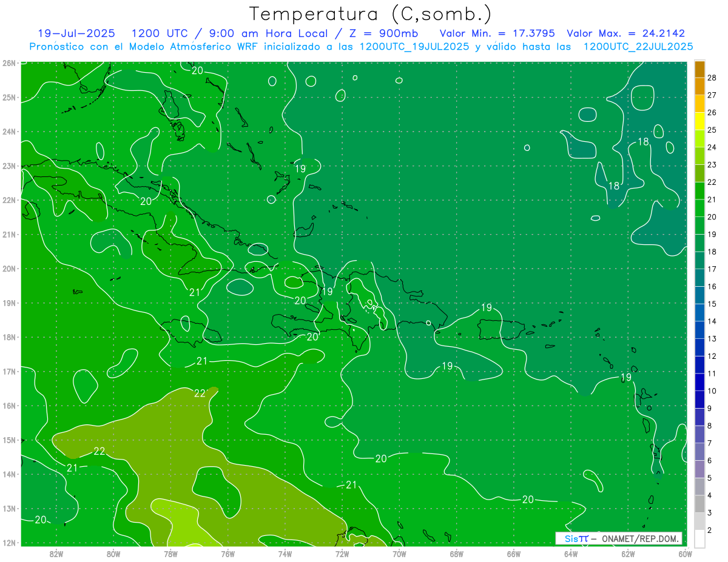Click the '82W' longitude axis label
Viewport: 728px width, 562px height.
tap(56, 554)
